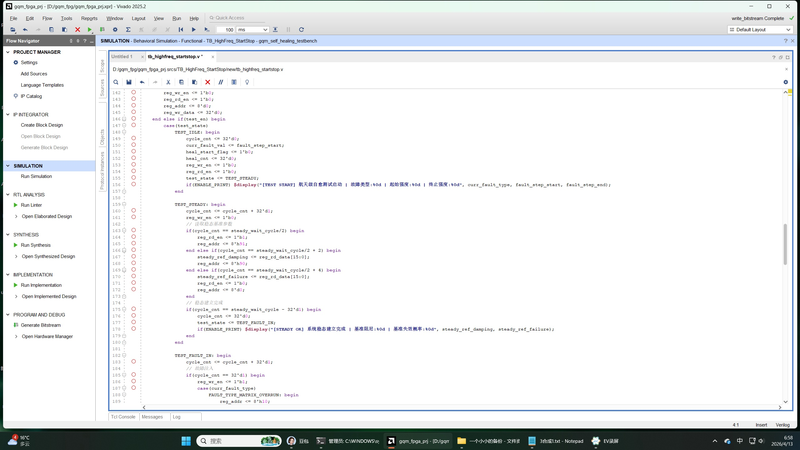Click Toggle column selection mode icon
Image resolution: width=800 pixels, height=450 pixels.
pyautogui.click(x=234, y=82)
